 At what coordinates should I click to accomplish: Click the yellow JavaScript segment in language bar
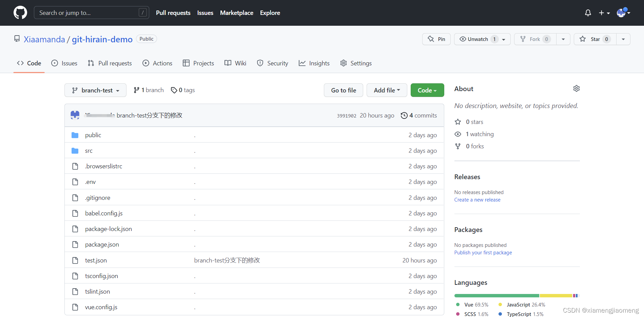point(556,296)
